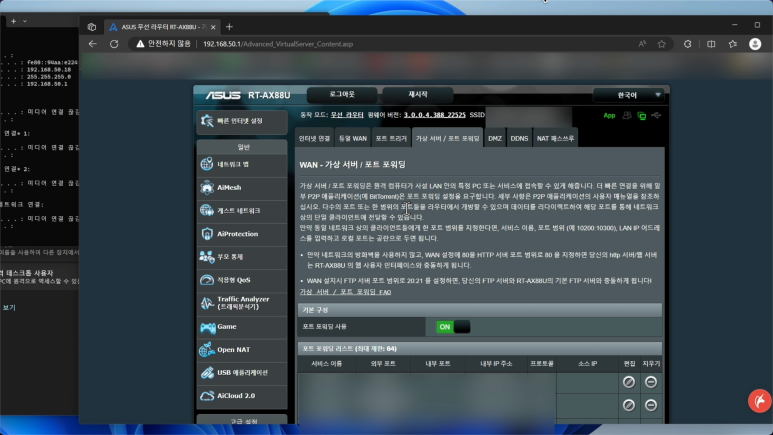Click the favorites star in address bar

662,44
